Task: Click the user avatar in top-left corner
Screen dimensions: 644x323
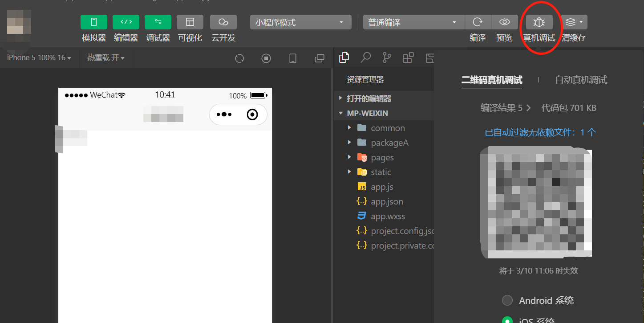Action: (19, 23)
